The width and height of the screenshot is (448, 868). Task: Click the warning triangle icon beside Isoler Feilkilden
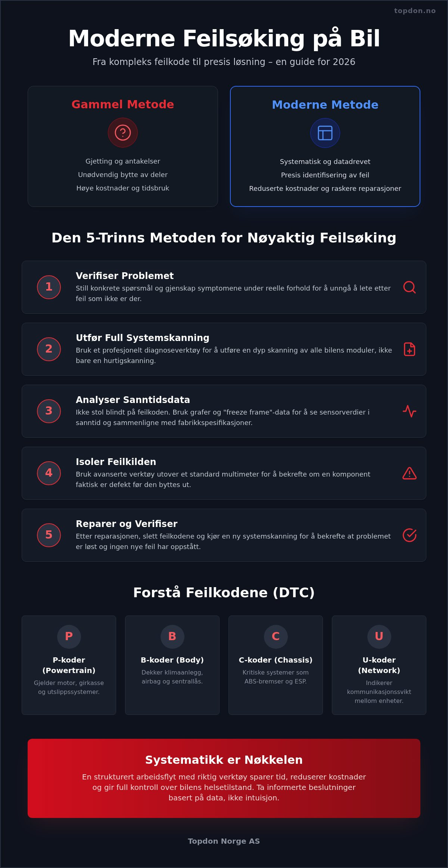click(x=410, y=473)
